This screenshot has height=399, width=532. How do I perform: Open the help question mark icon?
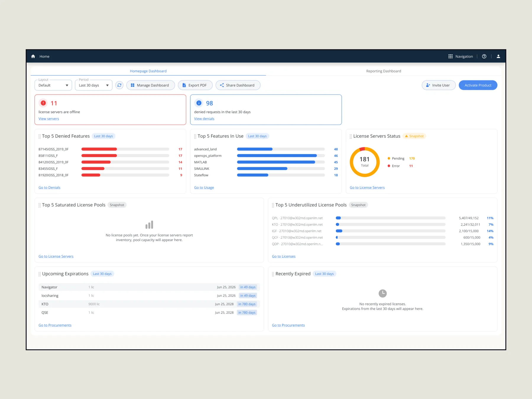(484, 56)
